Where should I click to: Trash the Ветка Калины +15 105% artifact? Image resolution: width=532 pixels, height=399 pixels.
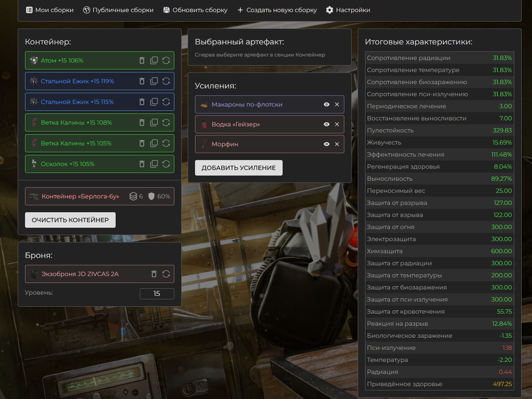coord(142,143)
